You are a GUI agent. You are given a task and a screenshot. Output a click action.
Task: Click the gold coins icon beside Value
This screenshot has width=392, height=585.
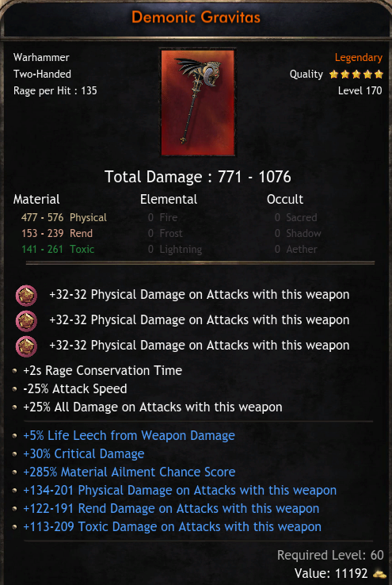pos(379,573)
